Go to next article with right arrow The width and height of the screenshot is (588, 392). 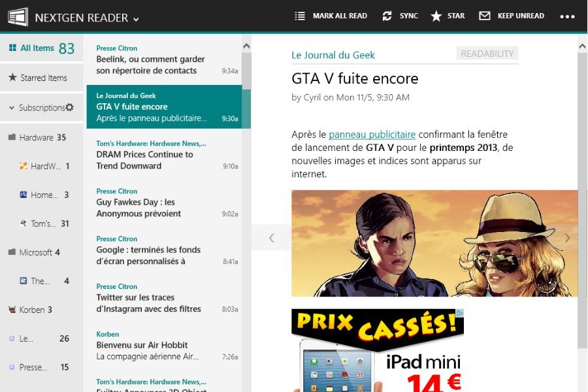pyautogui.click(x=567, y=238)
